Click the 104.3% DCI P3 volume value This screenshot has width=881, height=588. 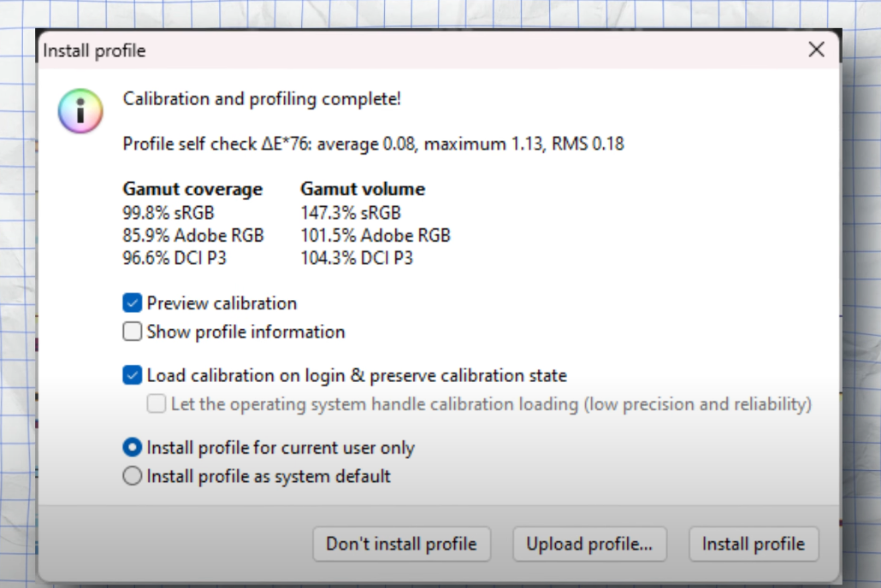pyautogui.click(x=356, y=258)
